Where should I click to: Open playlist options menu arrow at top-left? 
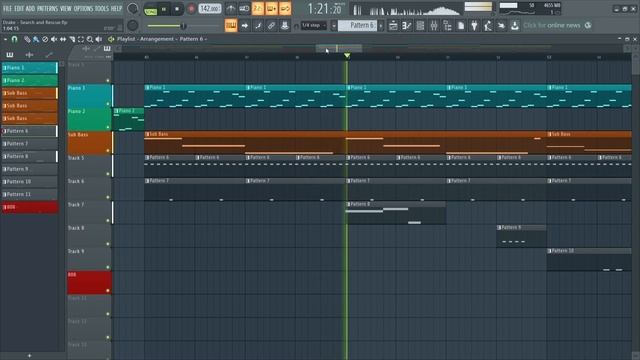5,39
